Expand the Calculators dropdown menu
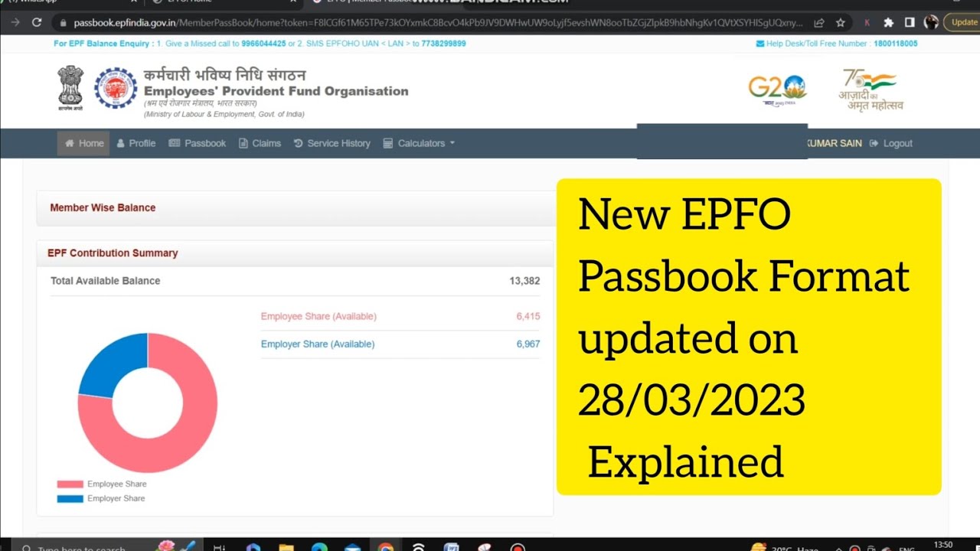 coord(419,143)
